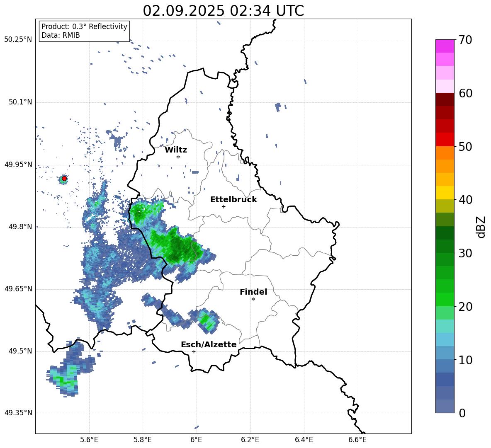Click the colorbar tick value 50
This screenshot has width=491, height=448.
(466, 146)
